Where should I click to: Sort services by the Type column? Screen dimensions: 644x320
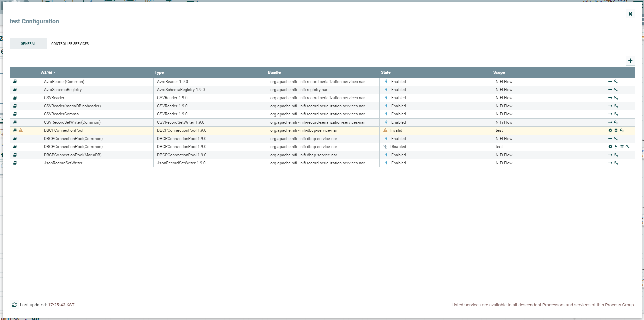159,72
